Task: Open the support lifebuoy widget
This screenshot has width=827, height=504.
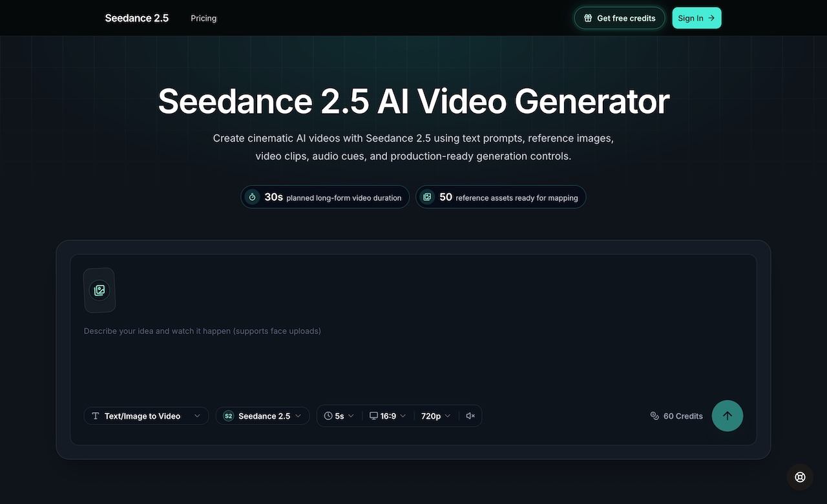Action: pos(800,477)
